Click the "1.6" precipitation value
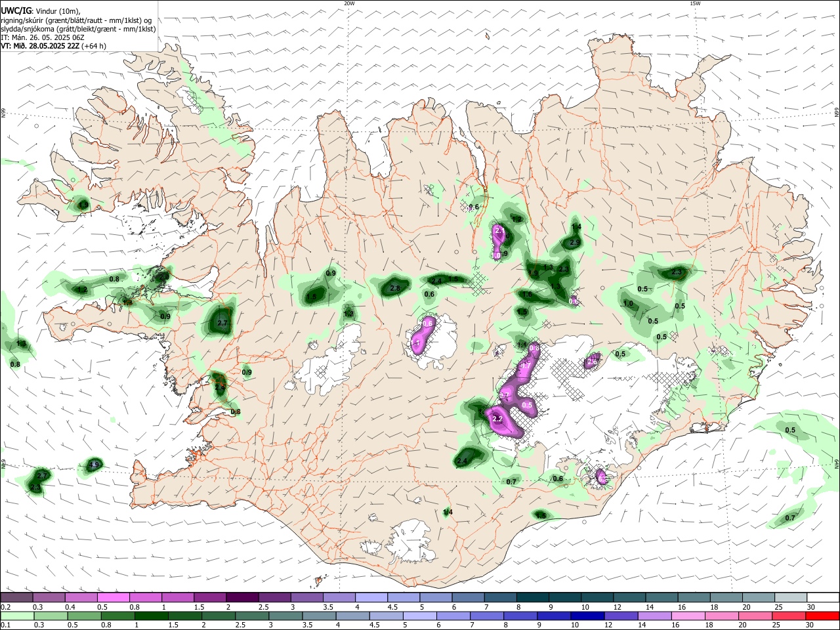 (x=527, y=295)
